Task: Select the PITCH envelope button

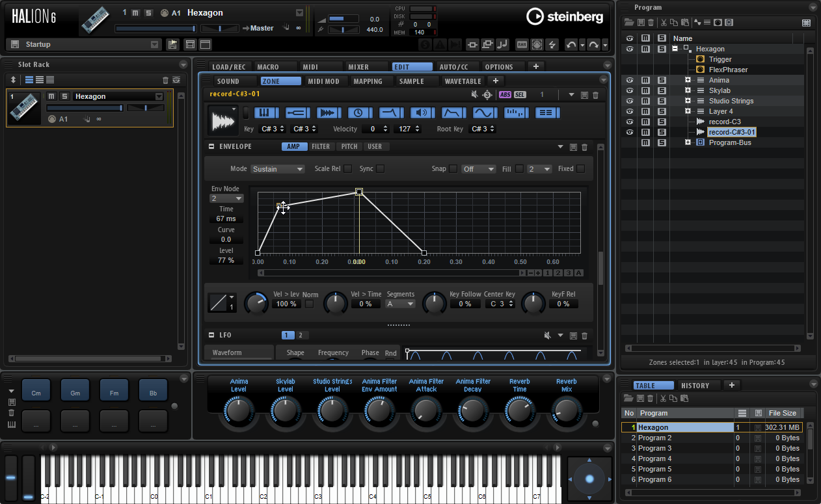Action: pos(349,147)
